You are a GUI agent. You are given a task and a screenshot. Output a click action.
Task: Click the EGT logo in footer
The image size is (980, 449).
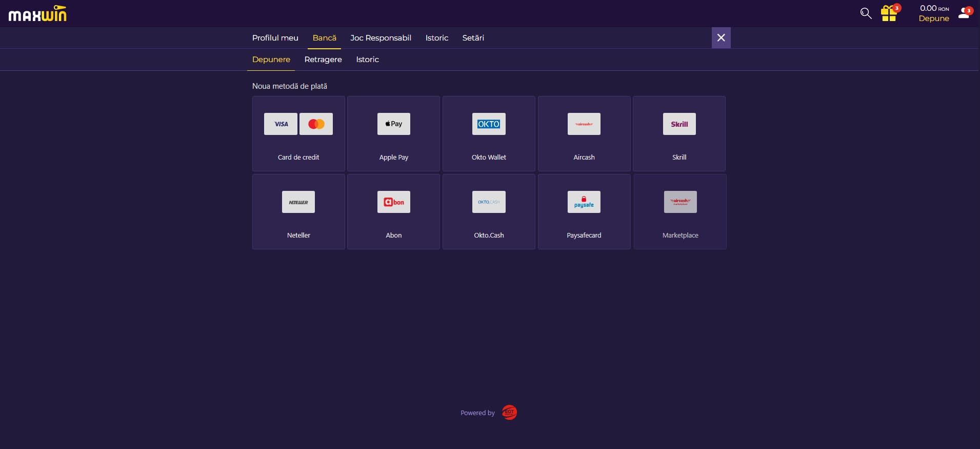(509, 412)
